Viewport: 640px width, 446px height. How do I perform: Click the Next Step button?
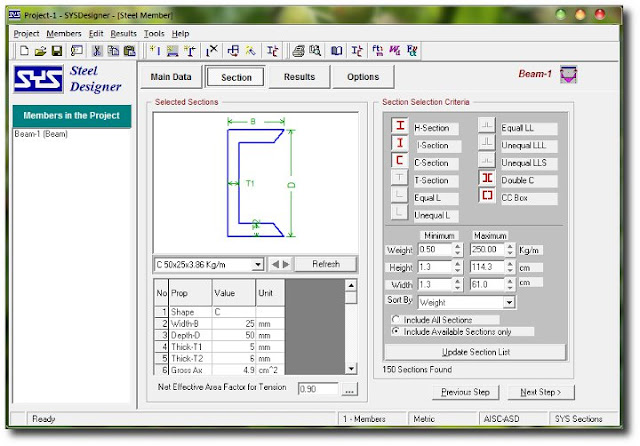click(541, 392)
